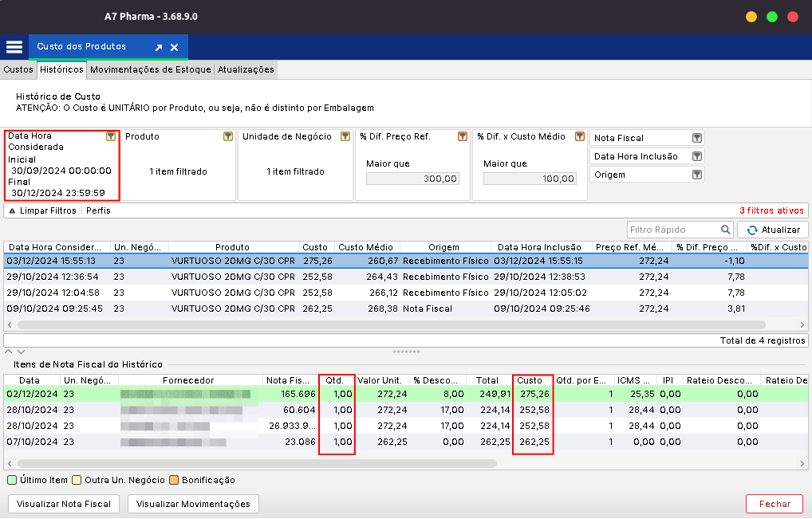Click the Visualizar Nota Fiscal button
Screen dimensions: 812x519
click(x=63, y=503)
